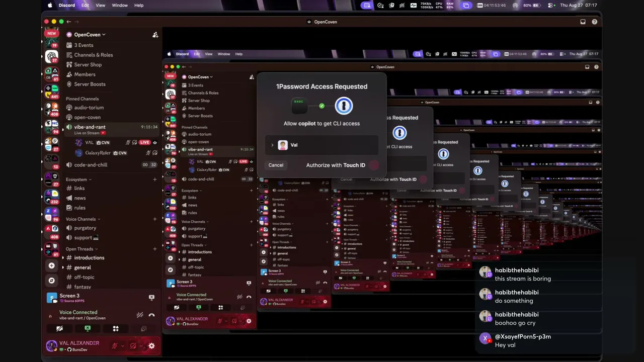Open macOS Control Center icon in menu bar
Viewport: 644px width, 362px height.
pyautogui.click(x=550, y=5)
